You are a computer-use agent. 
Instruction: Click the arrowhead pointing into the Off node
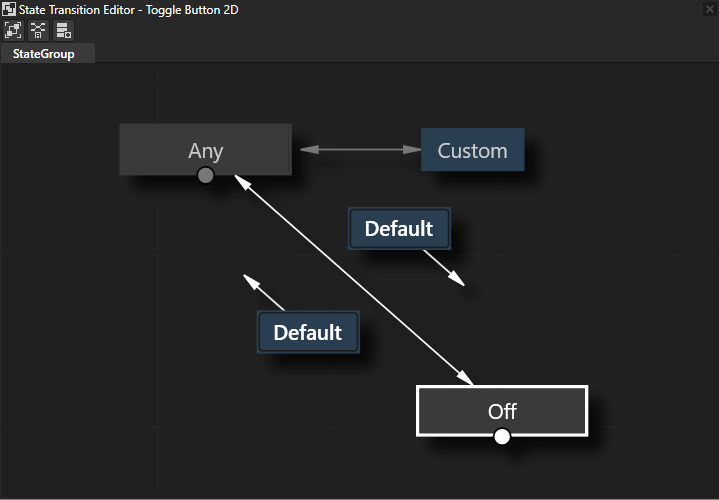[465, 379]
